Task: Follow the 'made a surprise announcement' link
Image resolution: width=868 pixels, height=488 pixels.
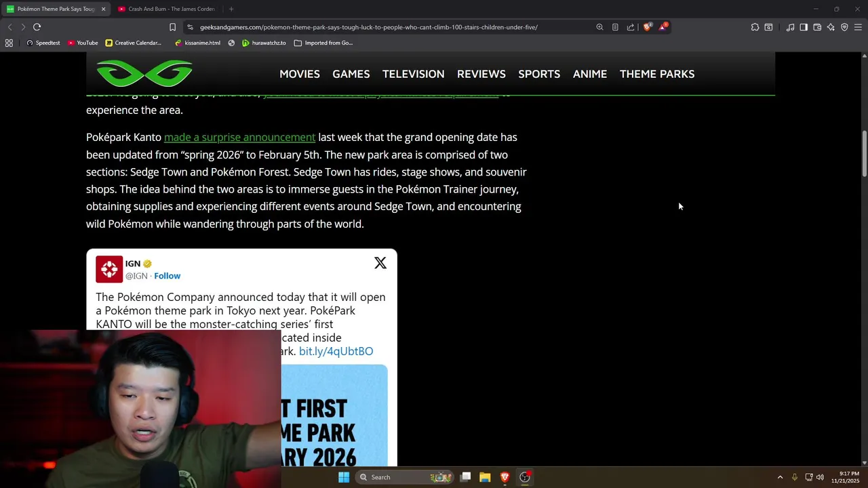Action: [x=239, y=137]
